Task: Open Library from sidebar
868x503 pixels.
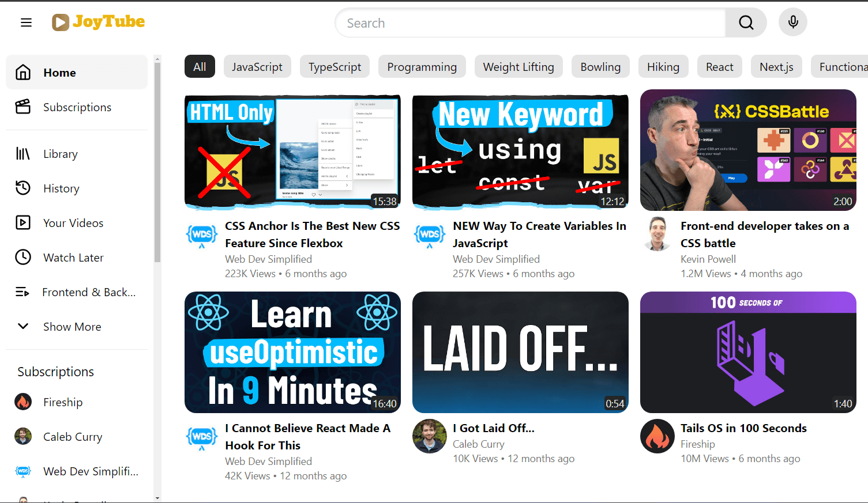Action: (x=61, y=154)
